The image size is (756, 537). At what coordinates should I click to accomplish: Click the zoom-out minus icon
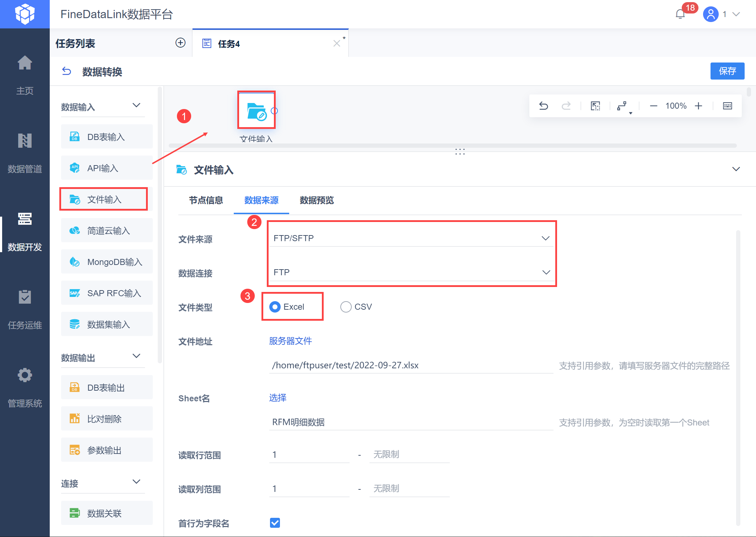(x=653, y=106)
